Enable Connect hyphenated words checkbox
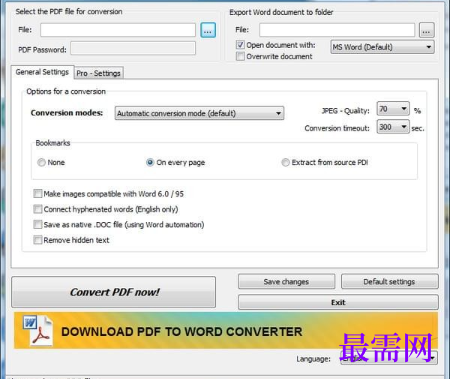The image size is (451, 379). (x=38, y=209)
